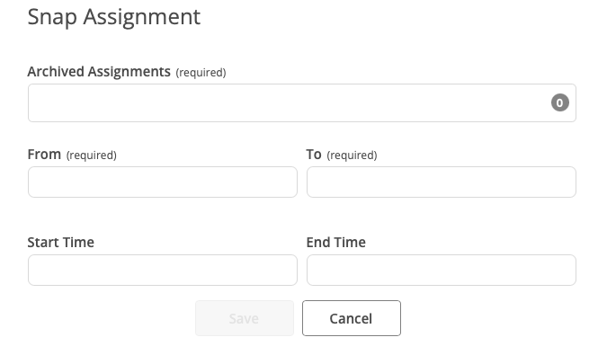The image size is (607, 364).
Task: Click the required note beside From
Action: (92, 155)
